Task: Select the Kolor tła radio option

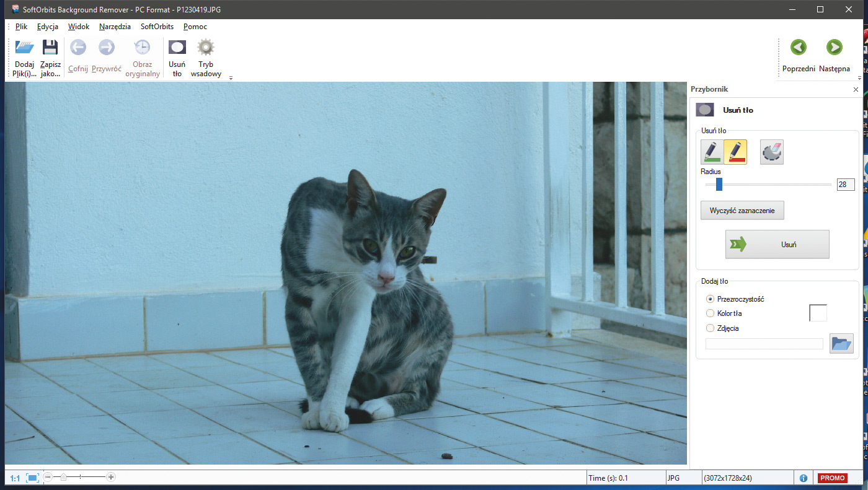Action: pyautogui.click(x=711, y=313)
